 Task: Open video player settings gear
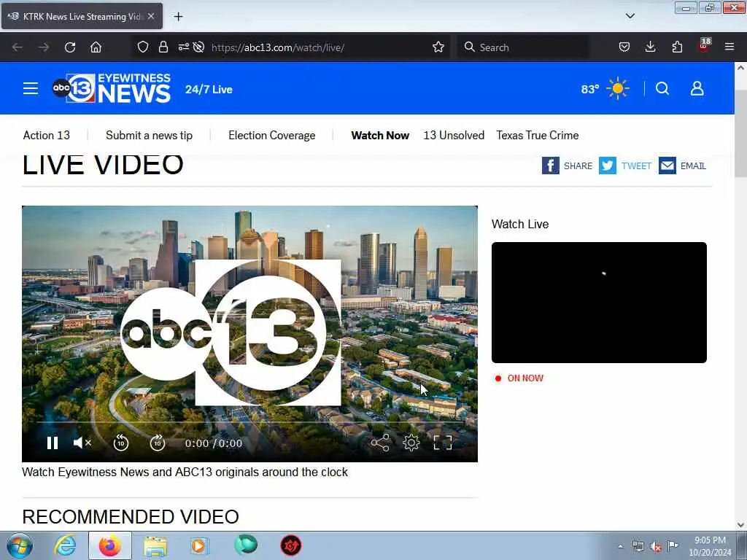click(411, 443)
